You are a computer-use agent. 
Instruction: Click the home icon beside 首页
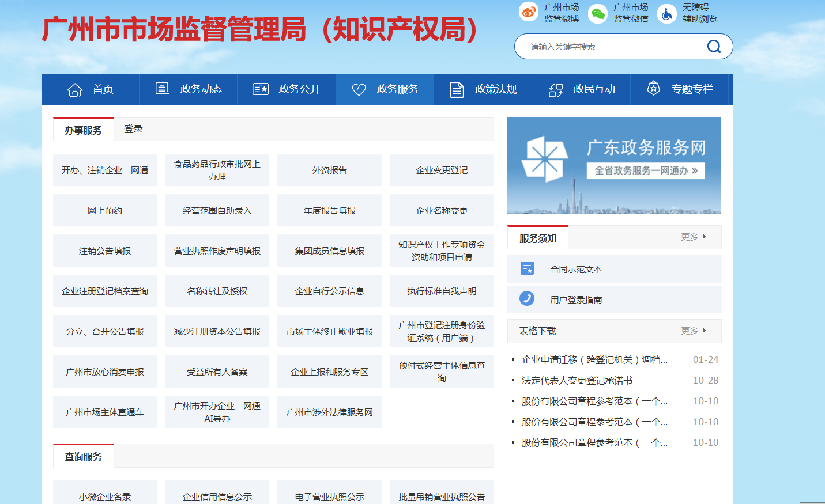tap(75, 90)
